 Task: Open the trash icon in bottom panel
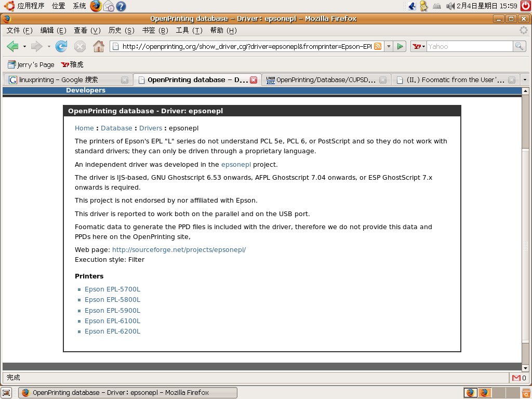pyautogui.click(x=527, y=393)
